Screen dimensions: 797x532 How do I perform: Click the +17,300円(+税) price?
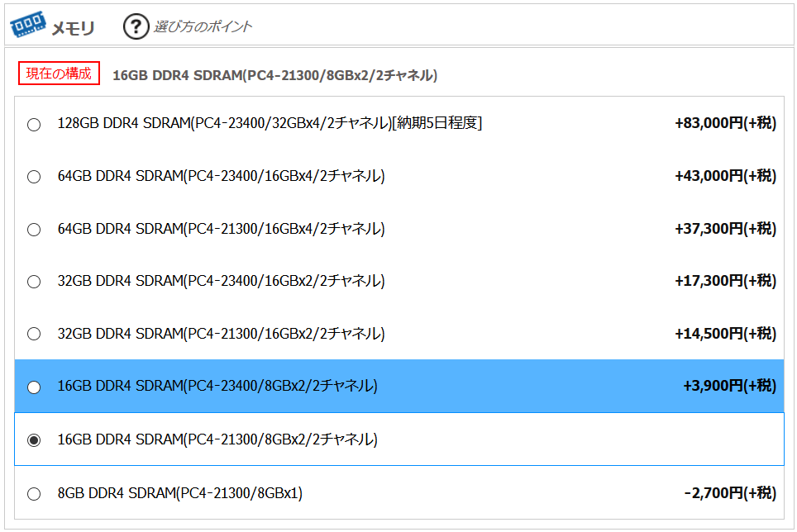tap(725, 281)
